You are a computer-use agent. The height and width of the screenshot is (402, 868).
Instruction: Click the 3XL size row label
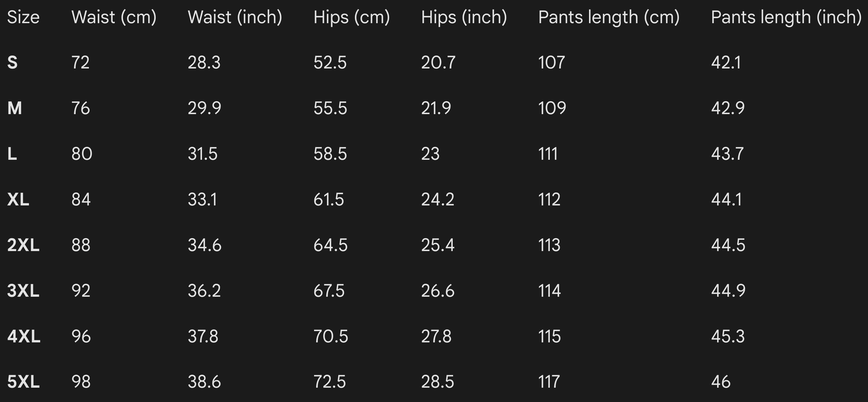[x=23, y=291]
